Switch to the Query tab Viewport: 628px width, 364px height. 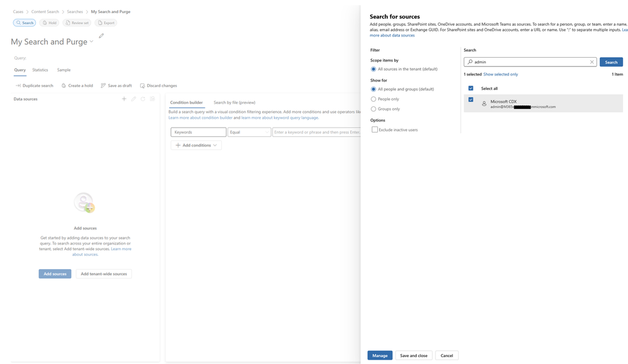(x=19, y=70)
